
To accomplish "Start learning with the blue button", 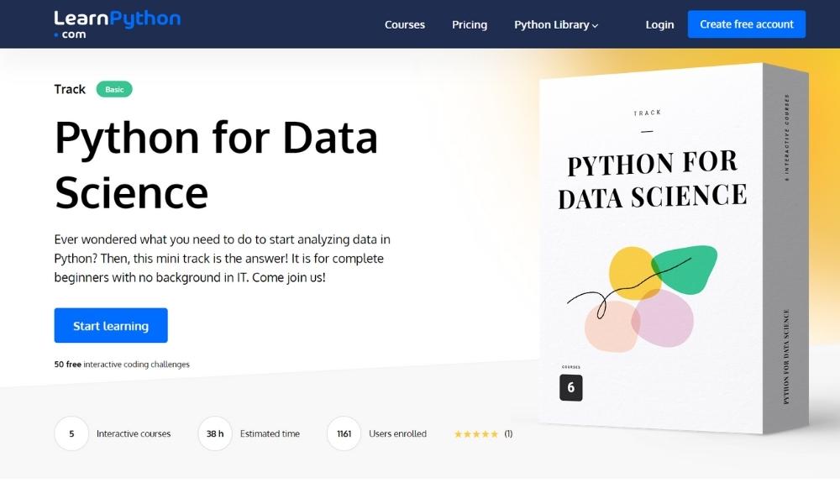I will click(111, 326).
